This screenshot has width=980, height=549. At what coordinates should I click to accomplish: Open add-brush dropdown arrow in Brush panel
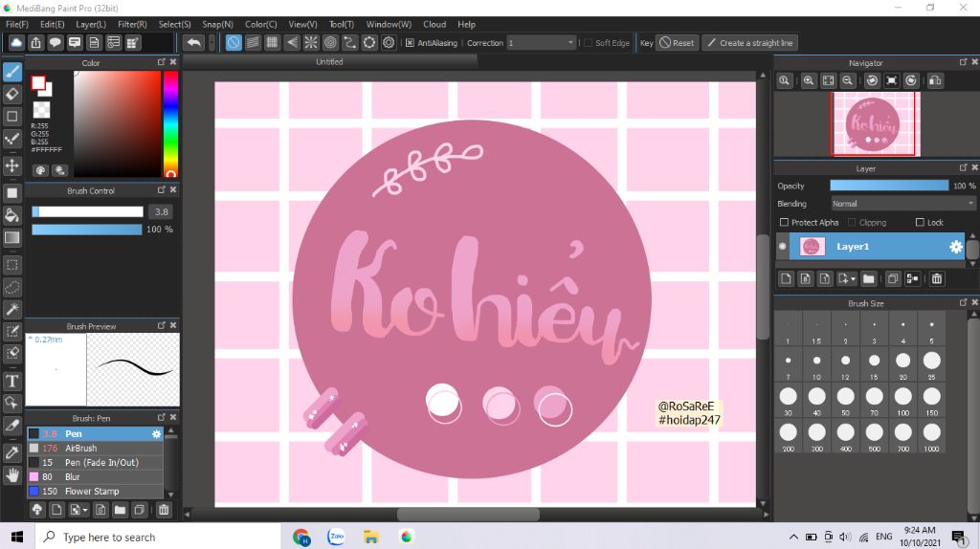point(85,511)
